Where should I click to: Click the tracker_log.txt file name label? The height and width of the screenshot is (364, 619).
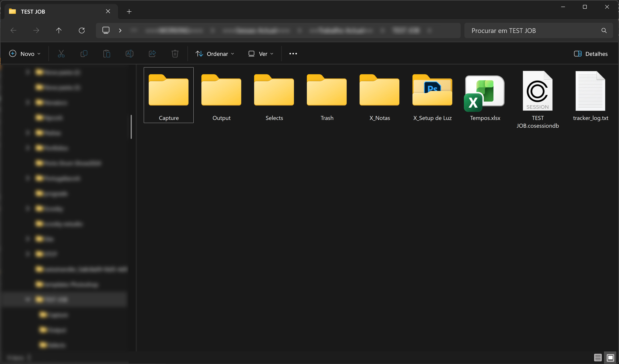pyautogui.click(x=591, y=118)
